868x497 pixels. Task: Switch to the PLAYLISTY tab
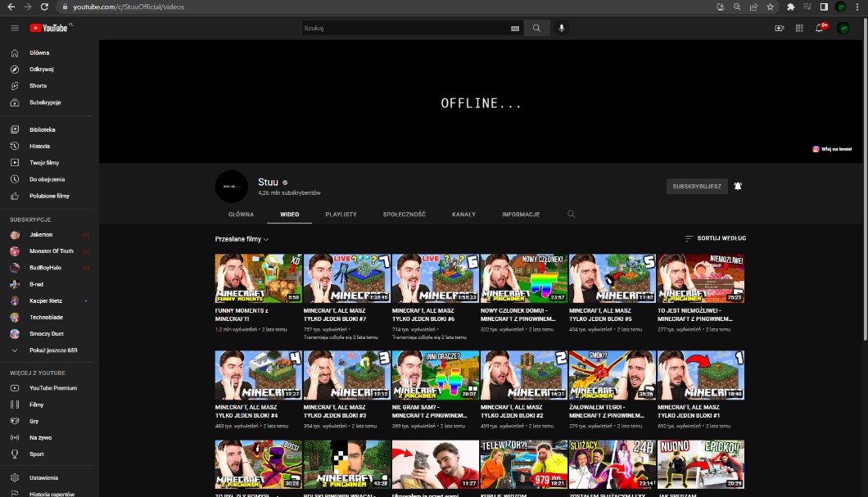(x=341, y=215)
